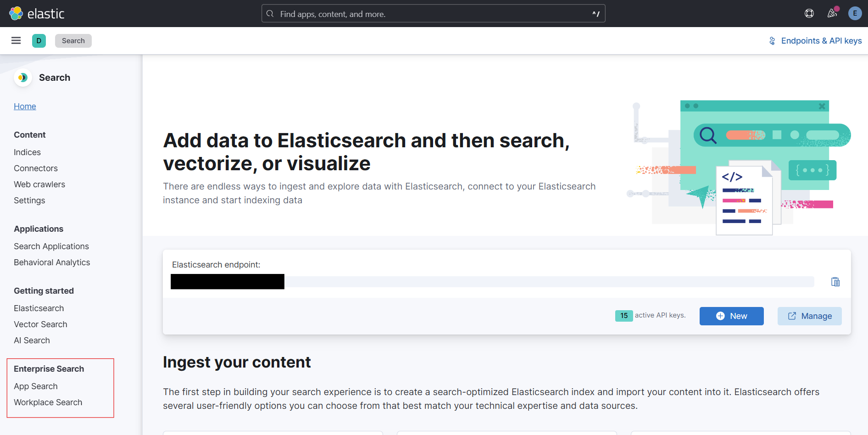Viewport: 868px width, 435px height.
Task: Open Indices in the sidebar
Action: (x=27, y=152)
